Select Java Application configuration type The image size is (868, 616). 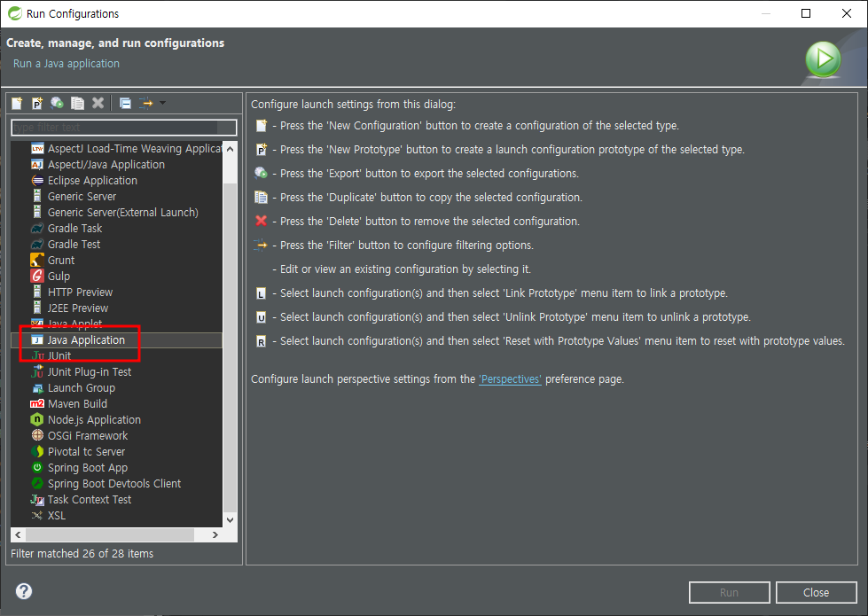(x=86, y=339)
